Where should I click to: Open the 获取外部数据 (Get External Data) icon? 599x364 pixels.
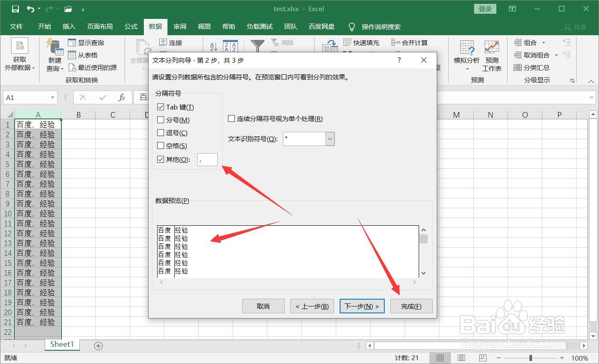tap(19, 55)
